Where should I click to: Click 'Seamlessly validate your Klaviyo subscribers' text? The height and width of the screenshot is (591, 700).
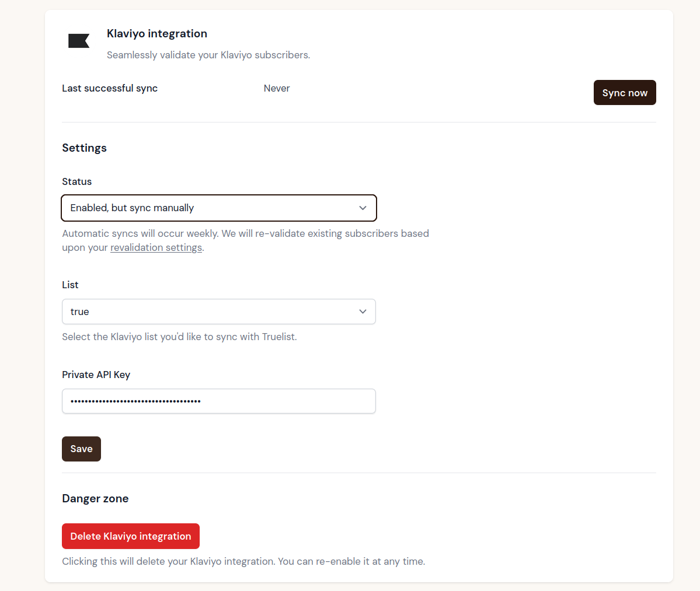click(208, 55)
